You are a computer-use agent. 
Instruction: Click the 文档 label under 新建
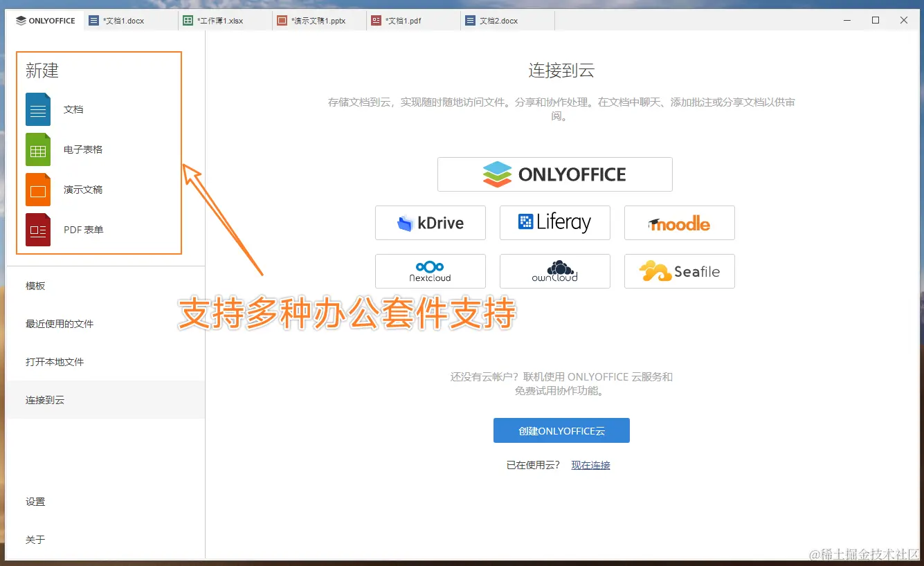click(x=73, y=109)
